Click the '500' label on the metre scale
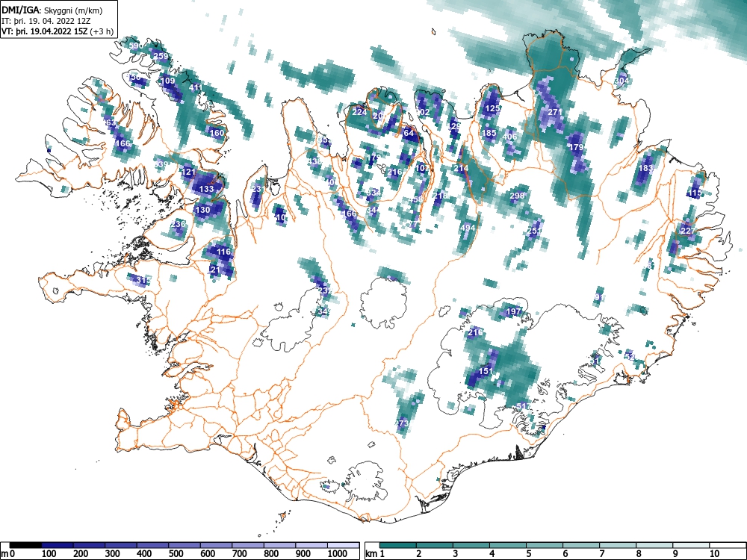The width and height of the screenshot is (747, 560). click(176, 554)
